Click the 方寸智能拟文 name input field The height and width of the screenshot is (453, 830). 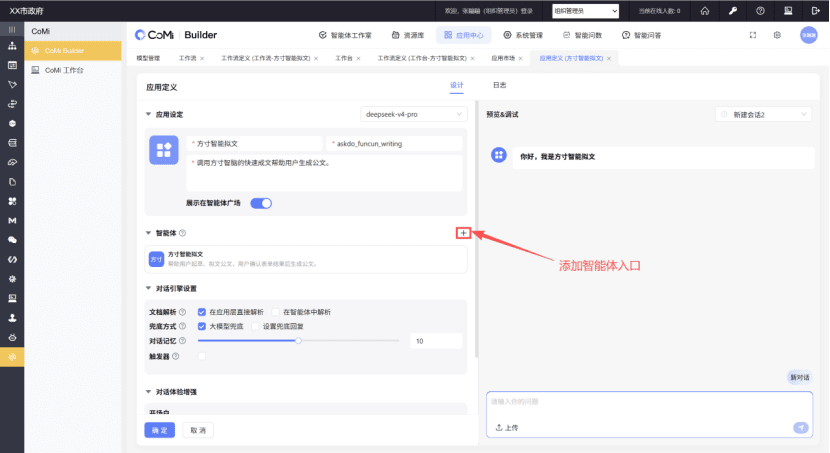[x=254, y=143]
